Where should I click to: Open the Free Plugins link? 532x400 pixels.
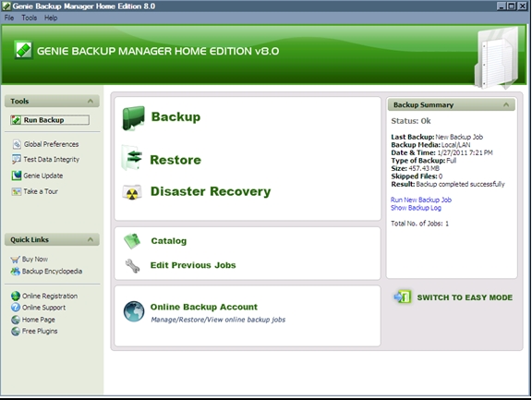pos(40,331)
